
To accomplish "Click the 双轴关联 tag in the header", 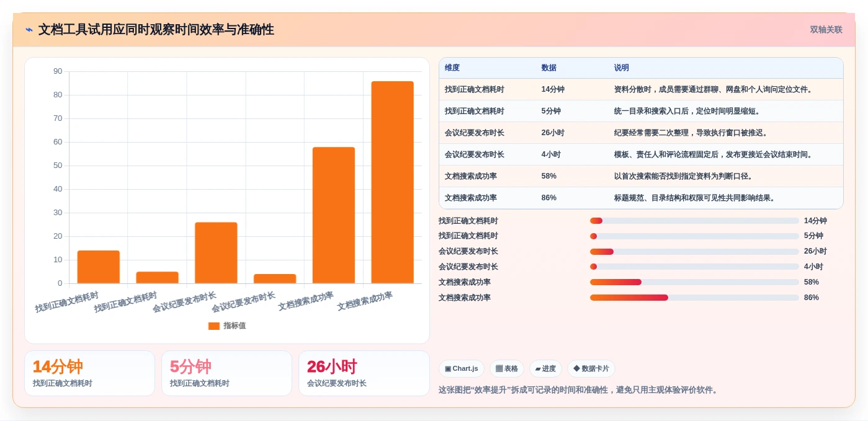I will (x=826, y=30).
